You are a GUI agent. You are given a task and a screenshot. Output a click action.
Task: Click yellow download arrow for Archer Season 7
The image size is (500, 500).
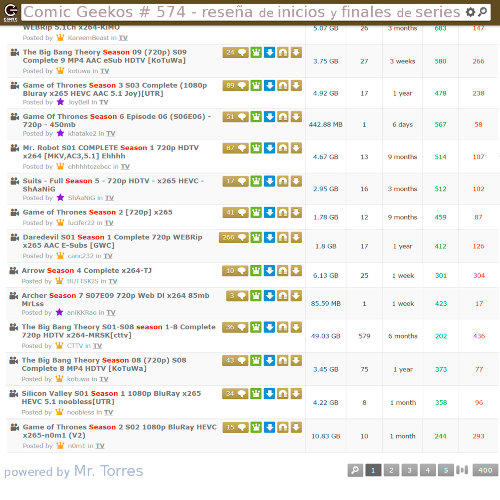[296, 296]
